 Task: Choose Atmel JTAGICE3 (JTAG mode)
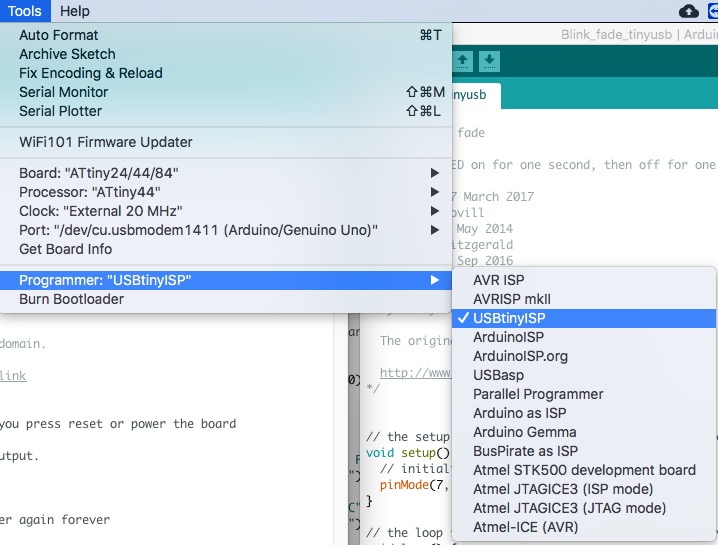pyautogui.click(x=584, y=508)
